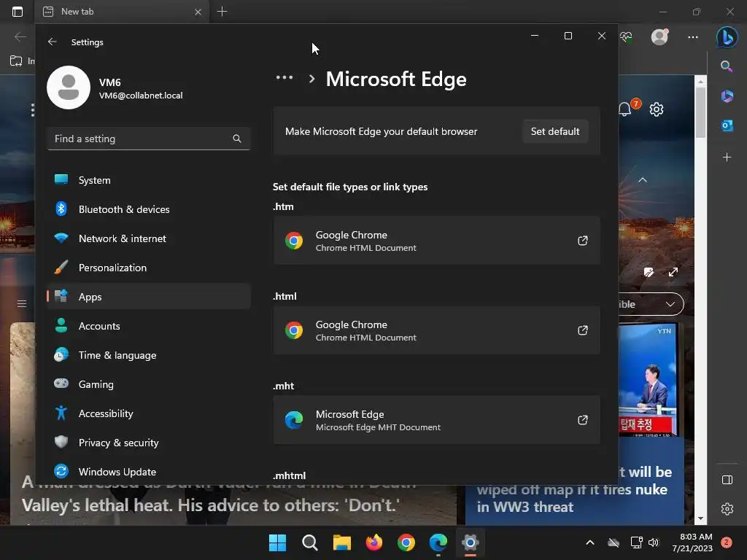Open taskbar Search
The width and height of the screenshot is (747, 560).
[309, 542]
